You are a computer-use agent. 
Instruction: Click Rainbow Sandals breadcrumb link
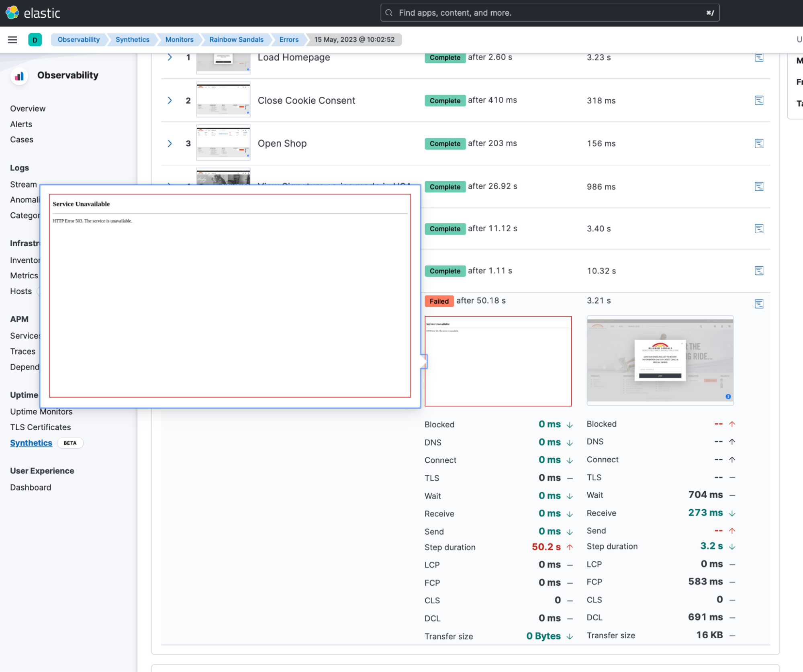237,39
